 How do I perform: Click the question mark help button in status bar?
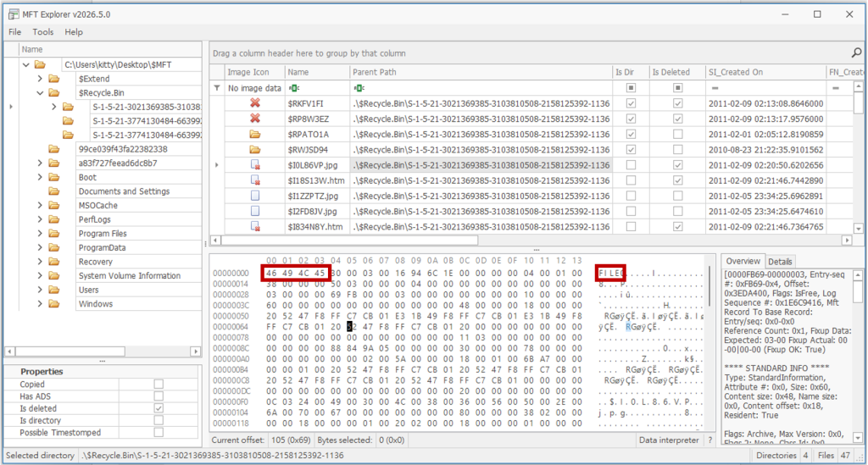tap(710, 440)
